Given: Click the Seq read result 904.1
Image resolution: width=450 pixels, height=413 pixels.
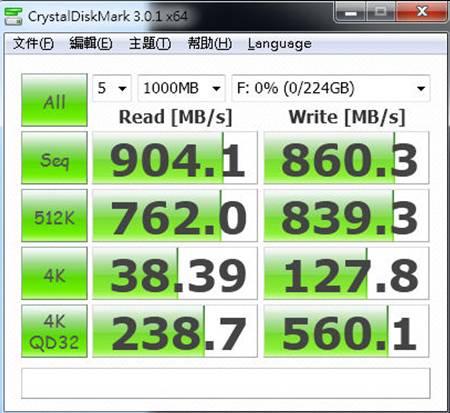Looking at the screenshot, I should click(x=175, y=158).
